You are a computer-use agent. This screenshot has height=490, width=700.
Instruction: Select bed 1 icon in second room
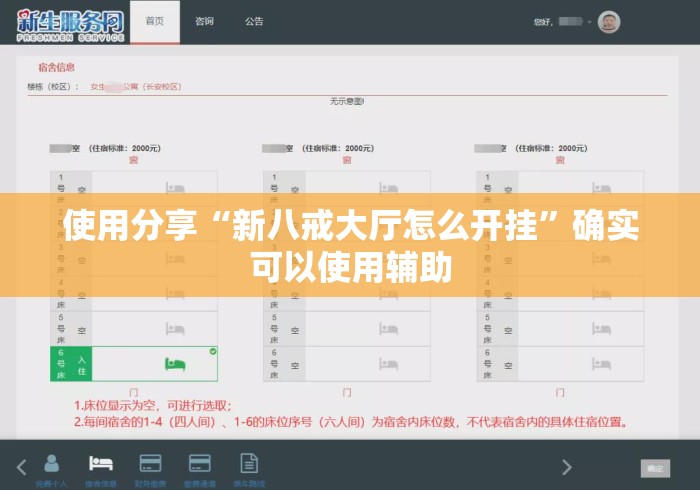(x=388, y=188)
